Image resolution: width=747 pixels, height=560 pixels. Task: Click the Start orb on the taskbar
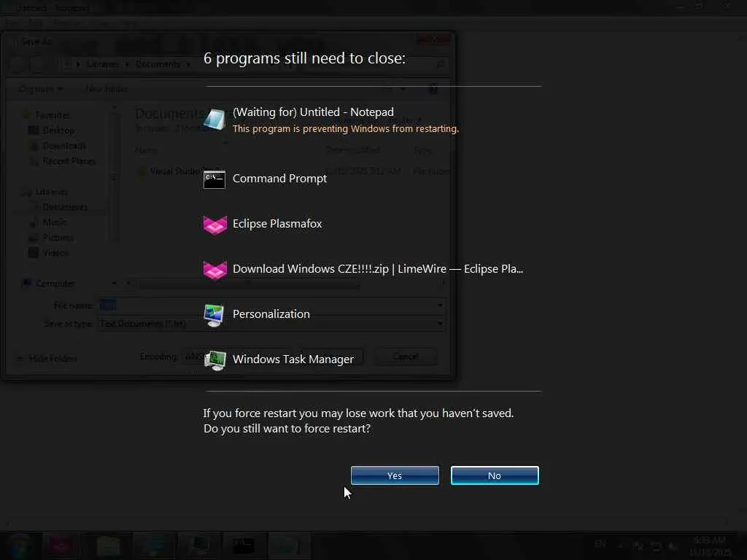pos(19,545)
